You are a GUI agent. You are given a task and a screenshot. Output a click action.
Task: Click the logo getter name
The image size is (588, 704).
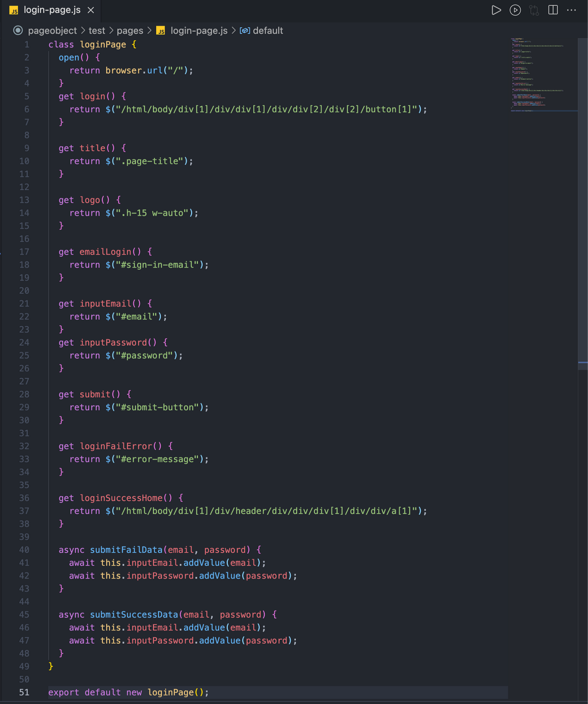pos(90,200)
